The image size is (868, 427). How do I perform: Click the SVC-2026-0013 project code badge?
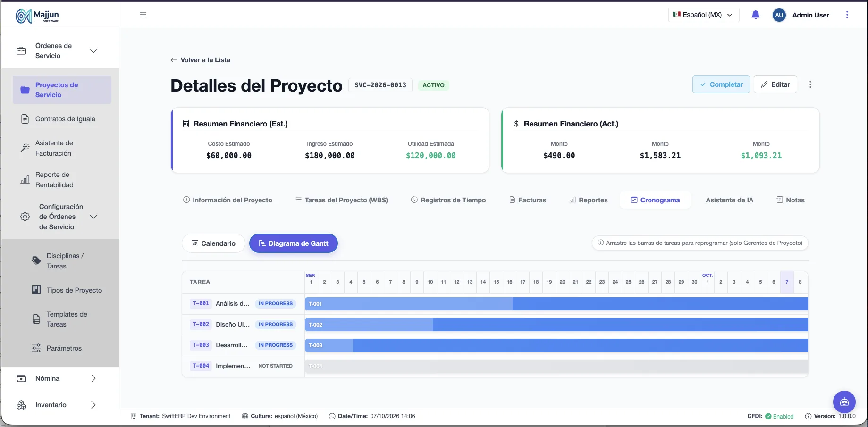coord(380,85)
